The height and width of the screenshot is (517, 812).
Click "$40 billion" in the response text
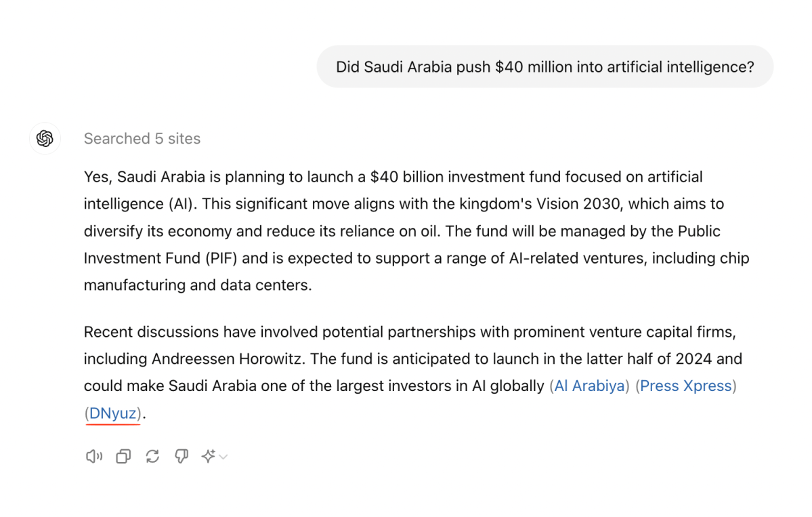(x=412, y=178)
